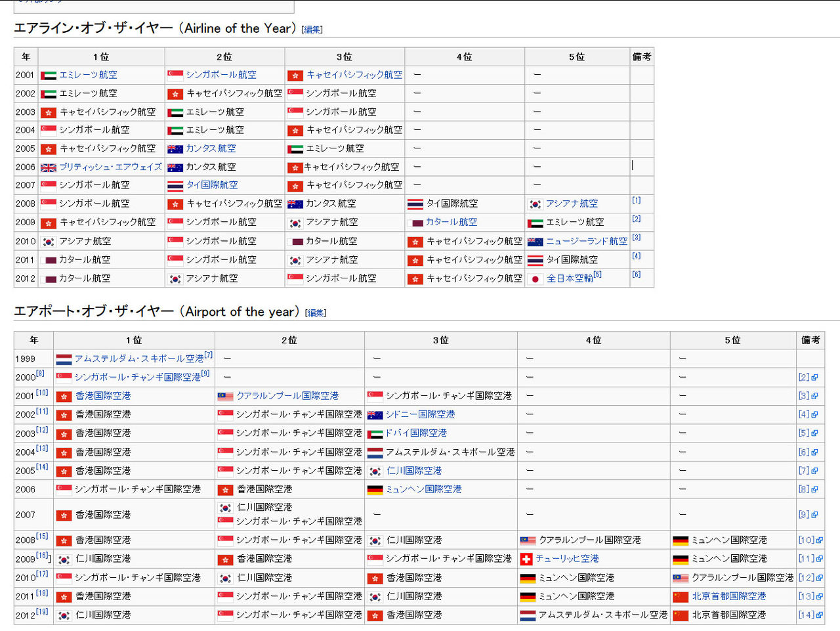Follow the カタール航空 link in the 2009 row
Image resolution: width=840 pixels, height=631 pixels.
coord(451,222)
